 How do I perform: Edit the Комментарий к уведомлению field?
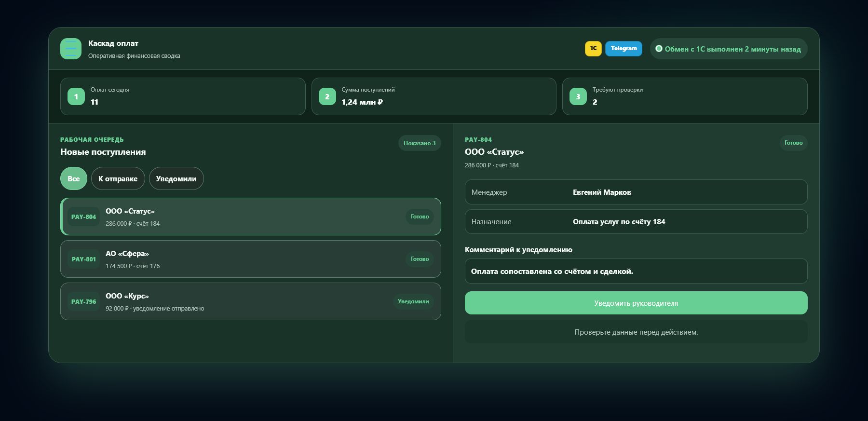click(636, 271)
